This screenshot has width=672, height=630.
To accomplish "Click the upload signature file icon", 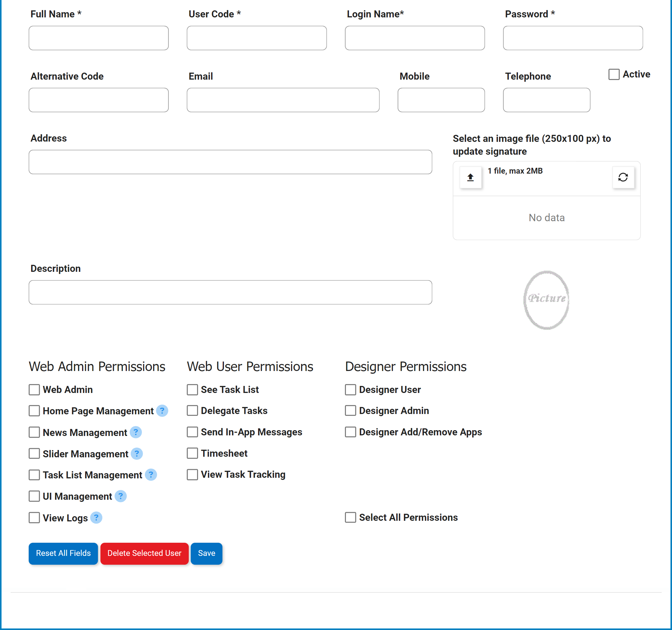I will (x=470, y=177).
